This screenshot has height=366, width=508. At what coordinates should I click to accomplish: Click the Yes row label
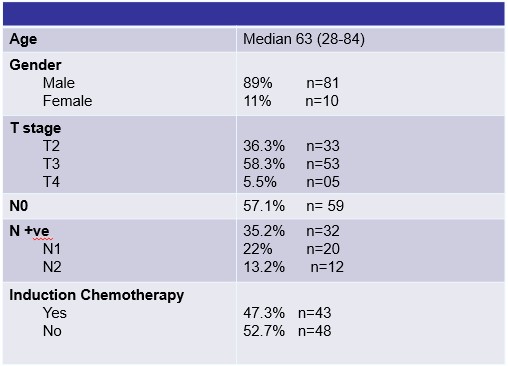click(x=55, y=313)
